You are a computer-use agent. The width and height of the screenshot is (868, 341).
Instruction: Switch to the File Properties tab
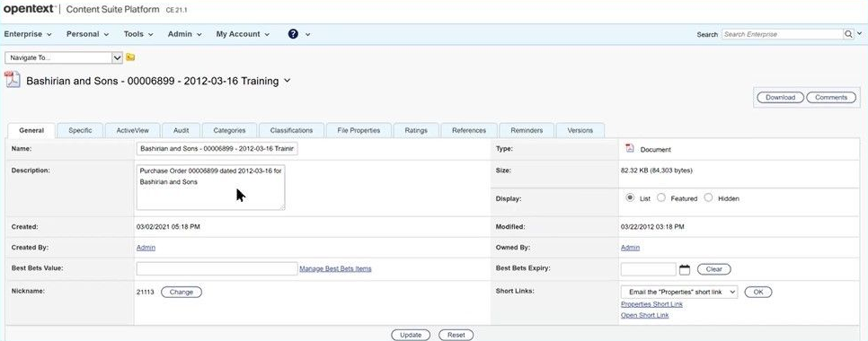359,130
